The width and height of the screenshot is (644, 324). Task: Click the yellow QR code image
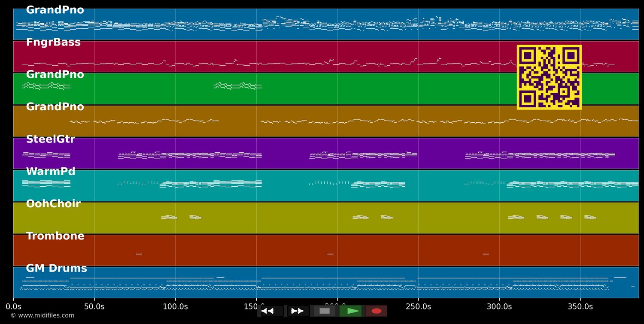[x=549, y=77]
